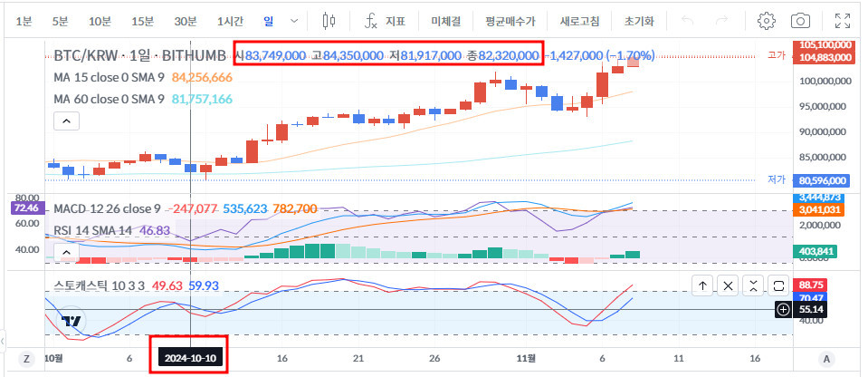The width and height of the screenshot is (868, 377).
Task: Open the TradingView logo link
Action: [72, 320]
